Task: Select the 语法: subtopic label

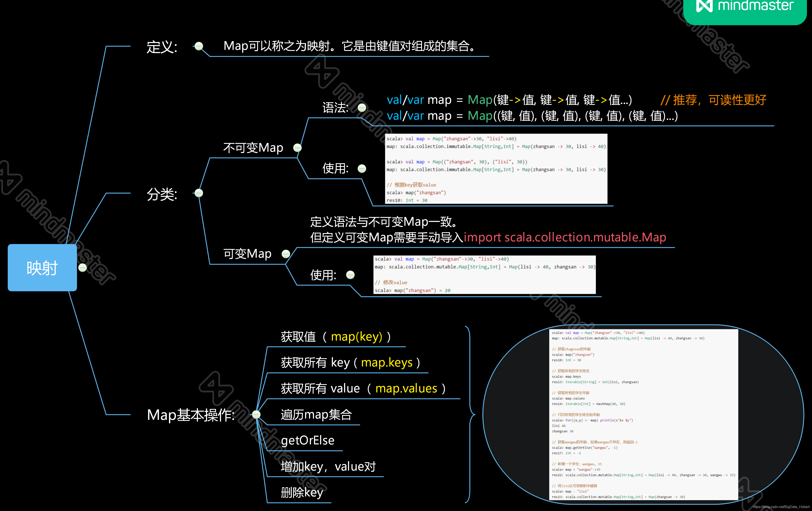Action: pyautogui.click(x=336, y=108)
